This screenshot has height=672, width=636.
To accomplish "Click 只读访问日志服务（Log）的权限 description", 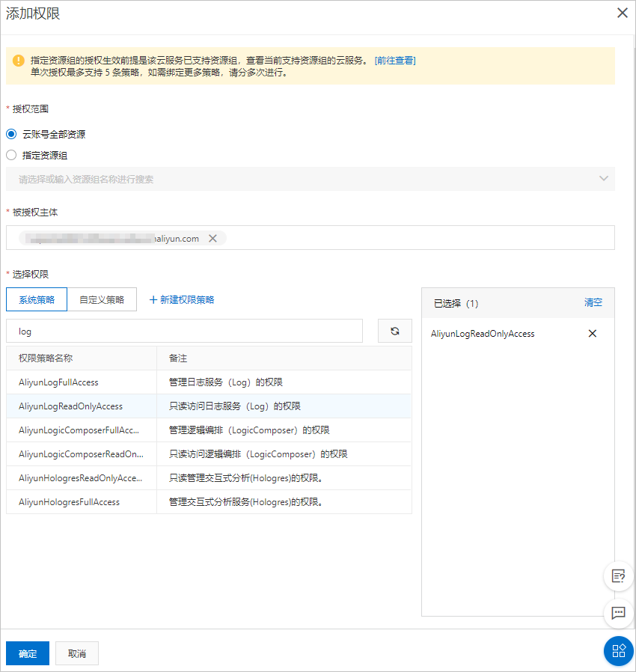I will point(235,406).
